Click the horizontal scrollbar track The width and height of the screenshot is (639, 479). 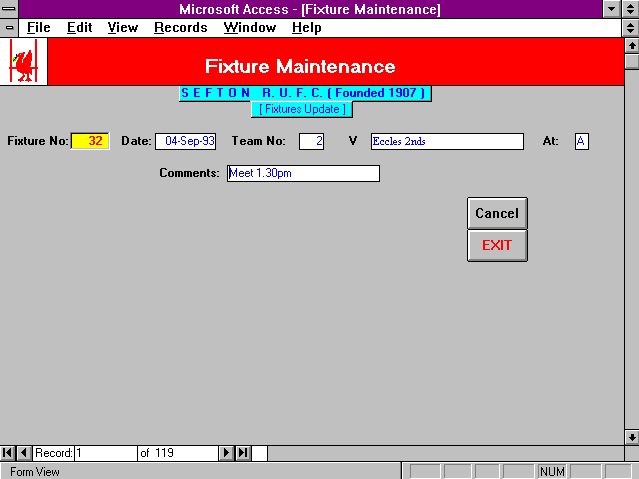446,453
